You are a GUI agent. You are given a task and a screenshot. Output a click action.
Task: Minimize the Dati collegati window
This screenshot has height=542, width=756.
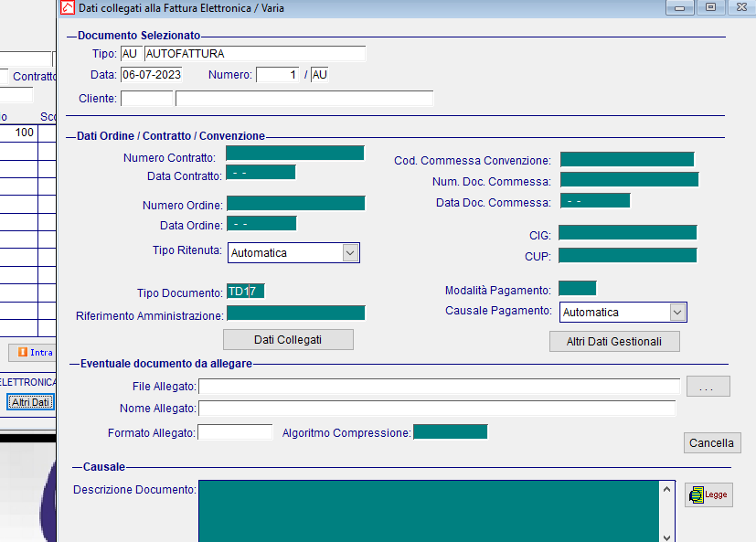point(680,7)
